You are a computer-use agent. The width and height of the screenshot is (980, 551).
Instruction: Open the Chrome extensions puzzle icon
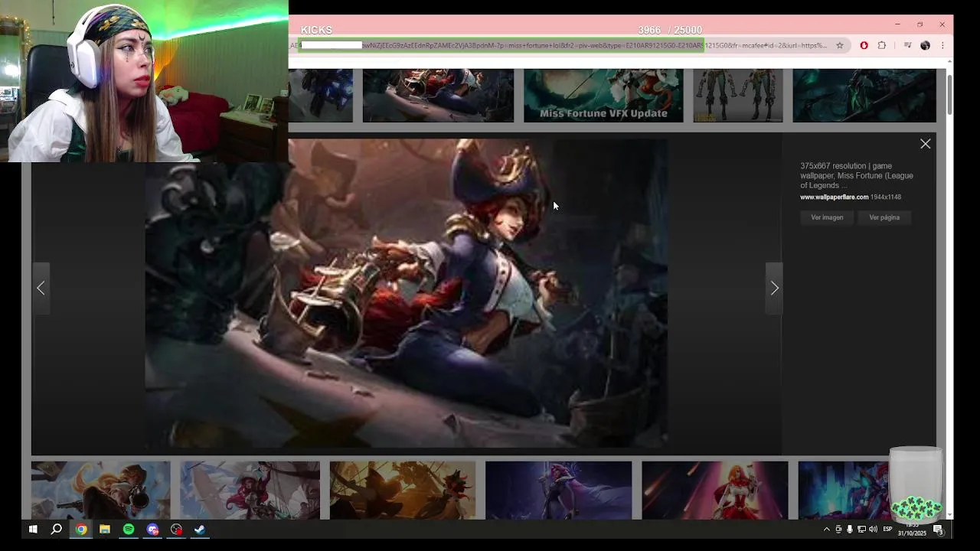(x=882, y=45)
